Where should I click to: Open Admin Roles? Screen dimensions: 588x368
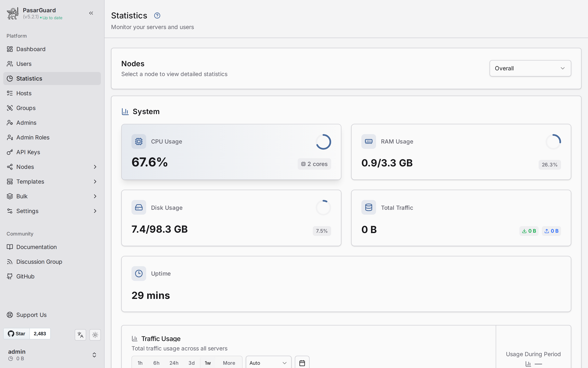click(52, 137)
